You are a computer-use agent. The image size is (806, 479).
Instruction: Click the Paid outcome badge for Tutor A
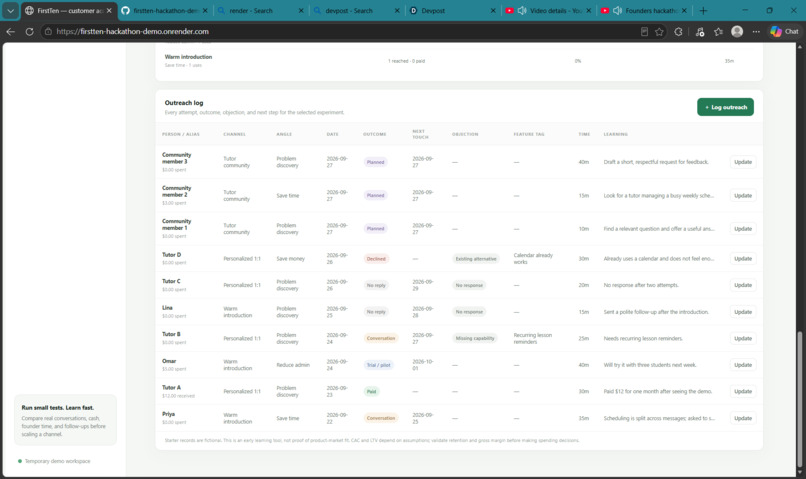[x=371, y=392]
